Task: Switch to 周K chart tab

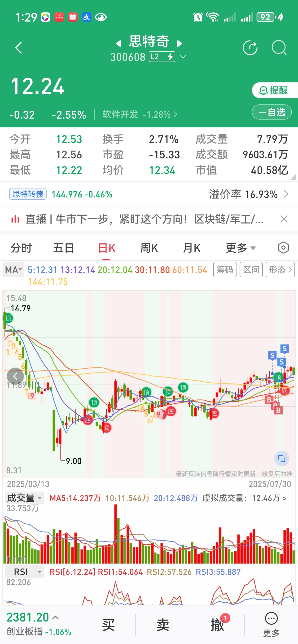Action: (x=149, y=248)
